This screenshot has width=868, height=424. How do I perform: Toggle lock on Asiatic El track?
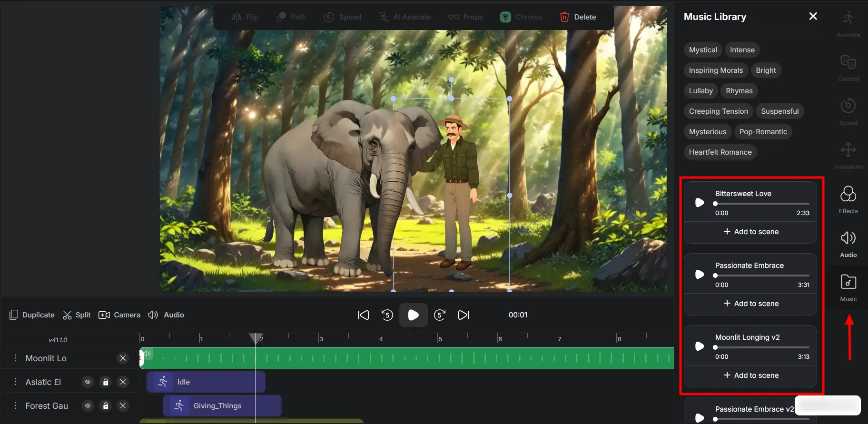pyautogui.click(x=106, y=382)
